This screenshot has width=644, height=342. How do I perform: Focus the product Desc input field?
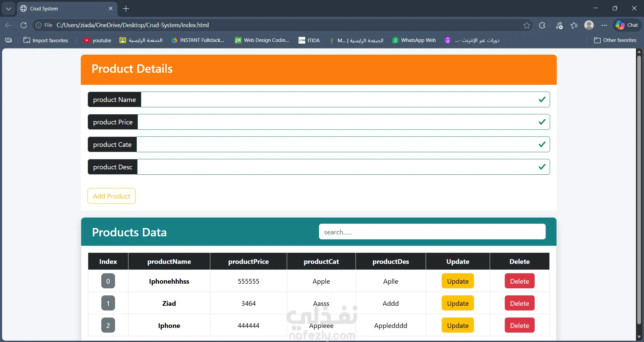343,167
